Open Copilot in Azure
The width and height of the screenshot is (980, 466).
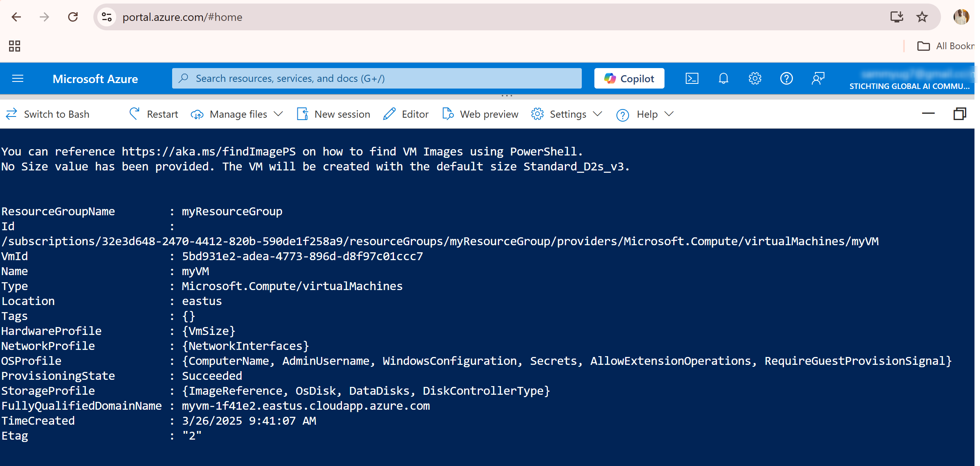(629, 78)
